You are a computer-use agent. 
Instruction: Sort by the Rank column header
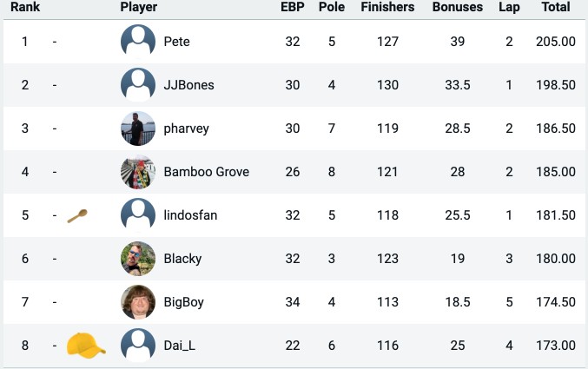[x=25, y=7]
